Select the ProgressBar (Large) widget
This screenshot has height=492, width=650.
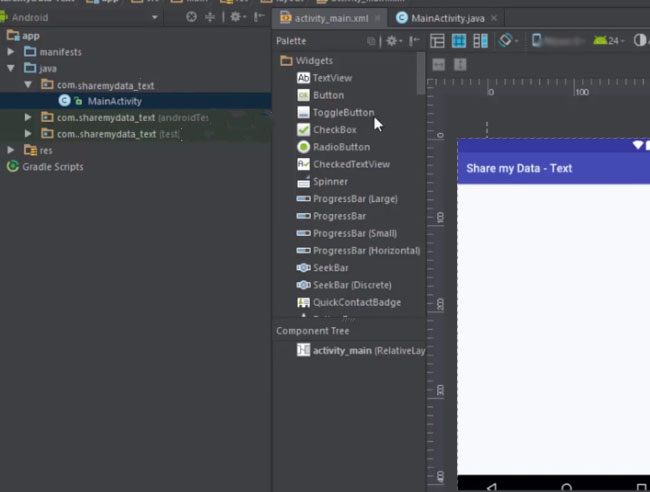(x=354, y=199)
